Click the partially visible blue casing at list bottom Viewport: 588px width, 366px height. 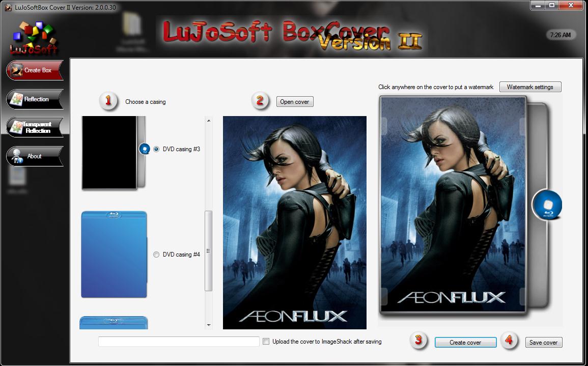point(114,323)
